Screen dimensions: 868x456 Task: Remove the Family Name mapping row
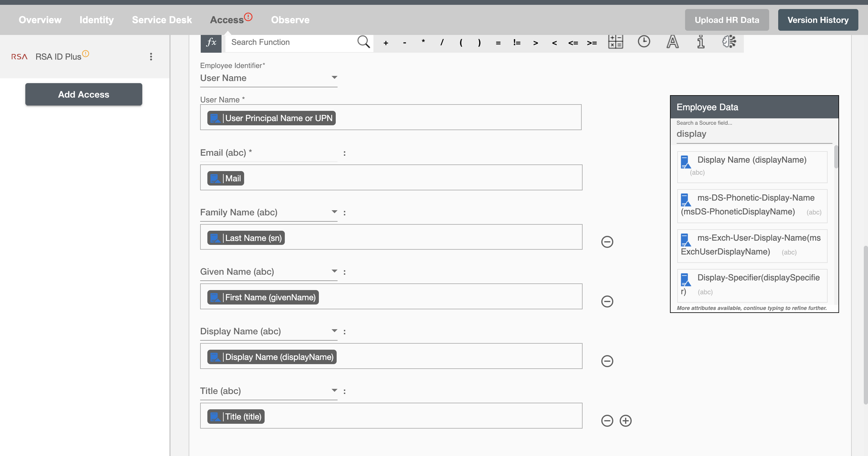[x=607, y=242]
